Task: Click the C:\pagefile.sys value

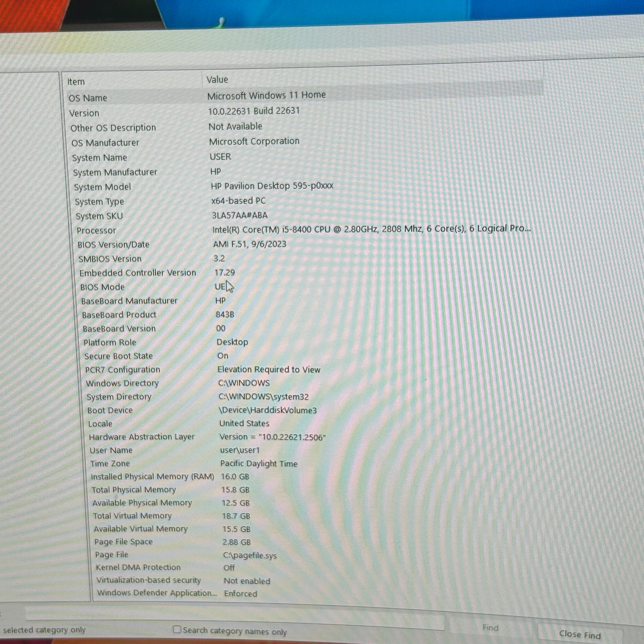Action: point(250,555)
